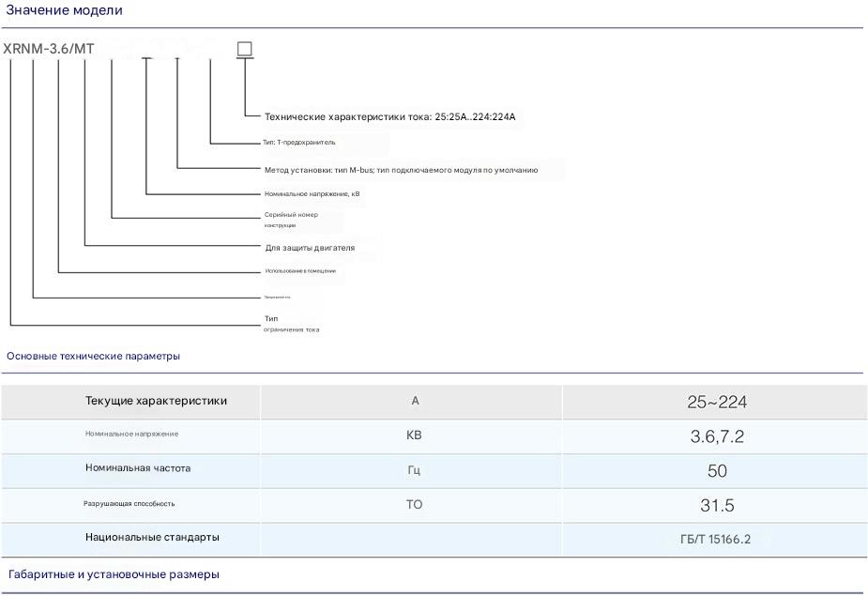This screenshot has height=596, width=868.
Task: Click the 'Использование в помещении' label
Action: pyautogui.click(x=300, y=270)
